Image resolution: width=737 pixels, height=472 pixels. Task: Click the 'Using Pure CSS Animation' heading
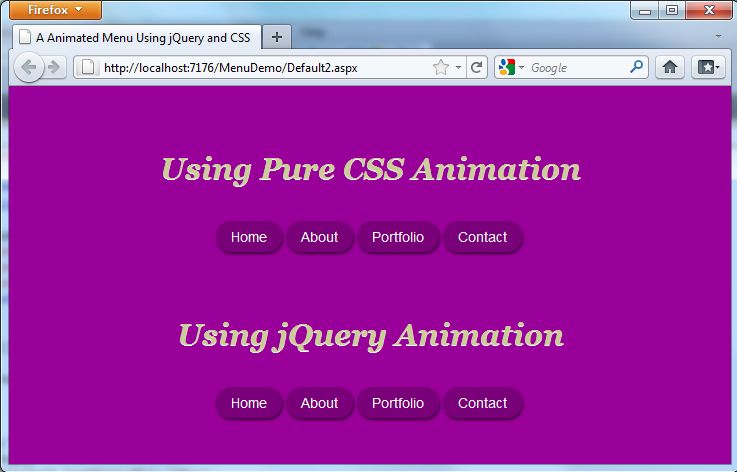371,169
